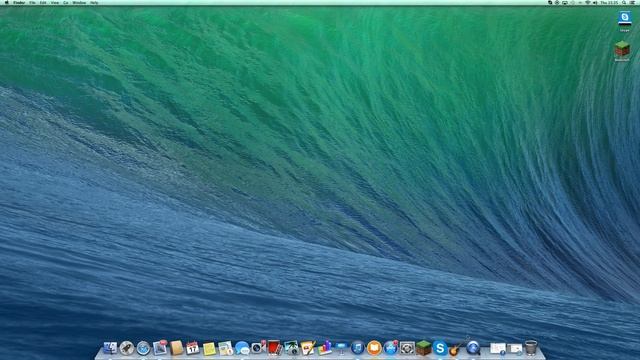Open Pages pen icon in Dock
Screen dimensions: 640x360
point(308,348)
